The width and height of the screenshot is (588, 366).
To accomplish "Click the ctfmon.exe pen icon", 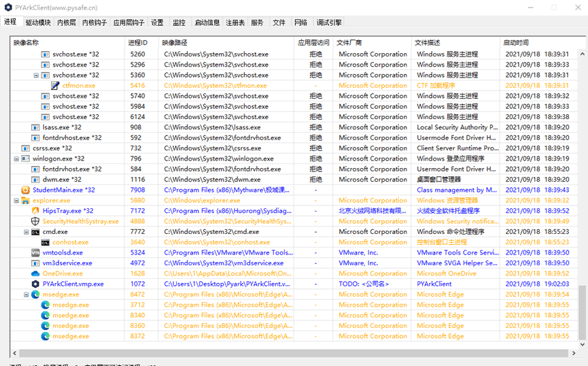I will 56,86.
